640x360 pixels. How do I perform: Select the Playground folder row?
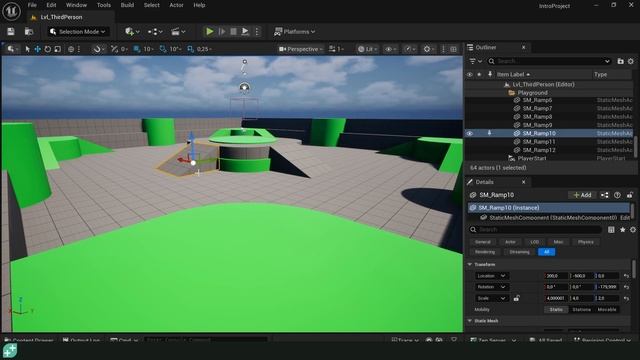click(x=549, y=93)
